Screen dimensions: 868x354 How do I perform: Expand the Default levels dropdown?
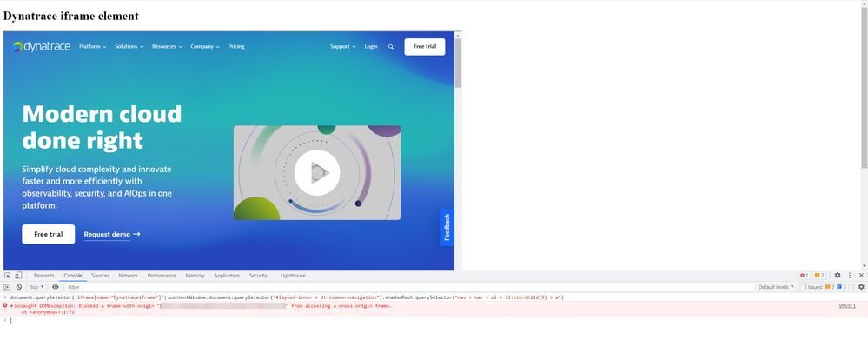coord(776,287)
